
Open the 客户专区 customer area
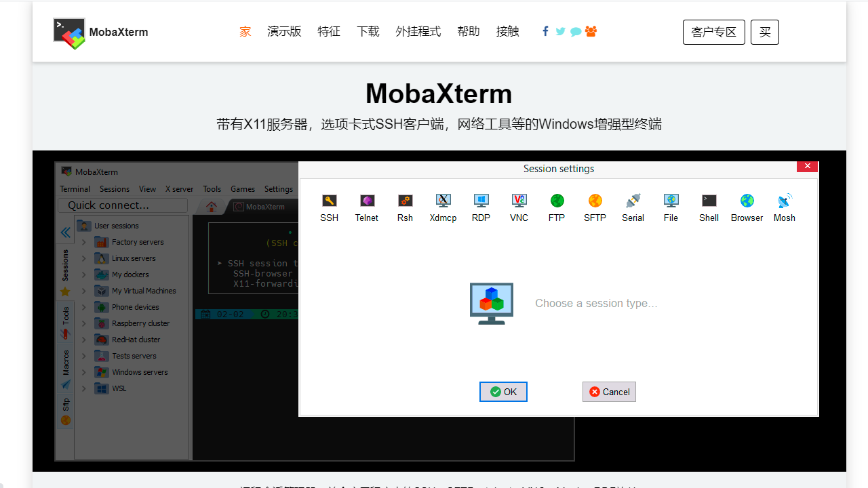point(713,32)
